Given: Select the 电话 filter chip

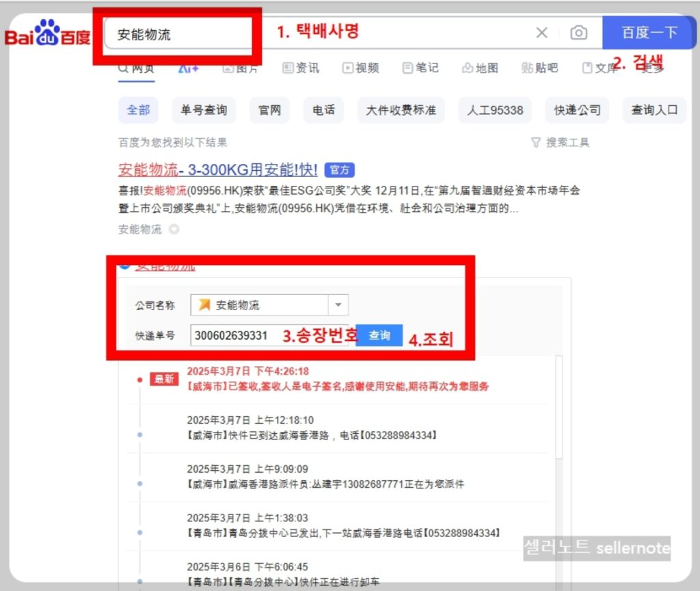Looking at the screenshot, I should [323, 110].
